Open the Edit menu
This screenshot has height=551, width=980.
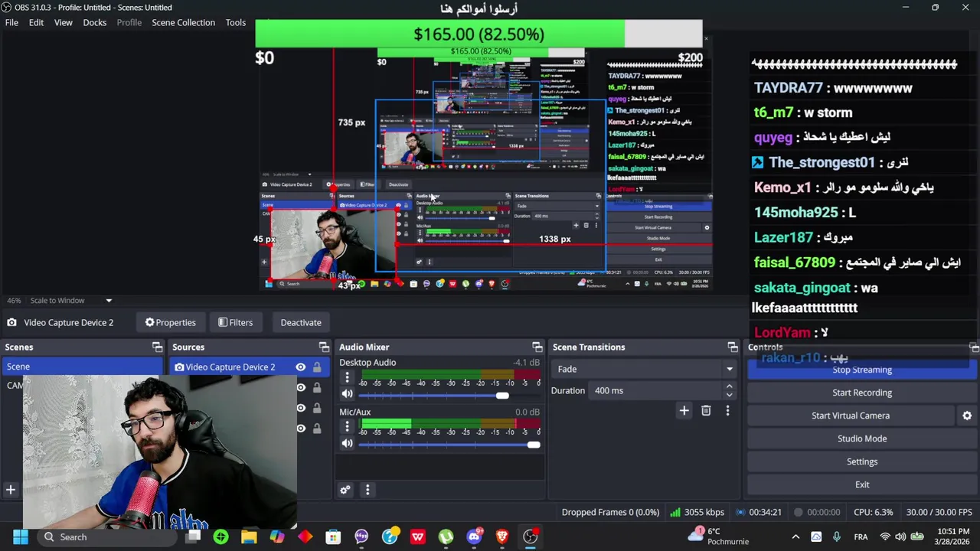36,22
